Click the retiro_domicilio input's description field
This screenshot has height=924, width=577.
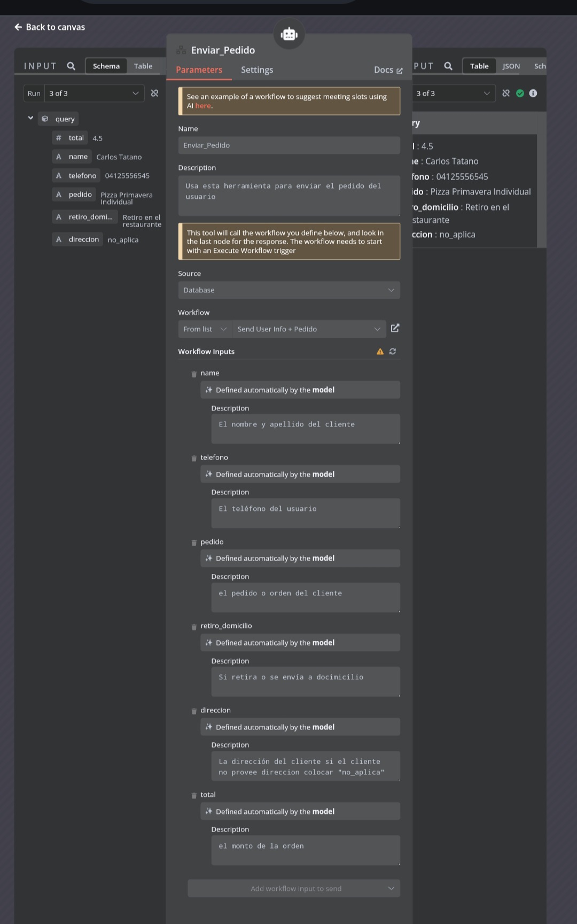click(x=306, y=681)
